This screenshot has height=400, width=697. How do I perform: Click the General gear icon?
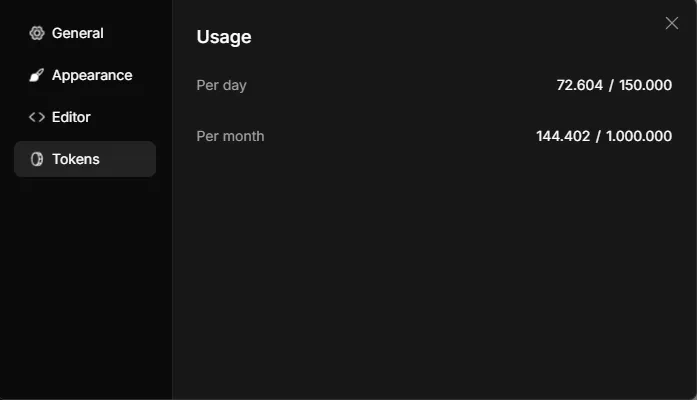pos(37,33)
